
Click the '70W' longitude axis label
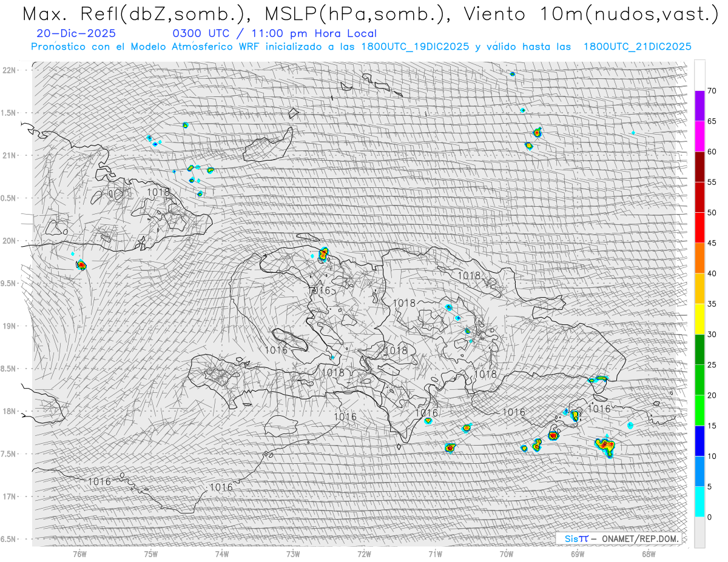(507, 554)
